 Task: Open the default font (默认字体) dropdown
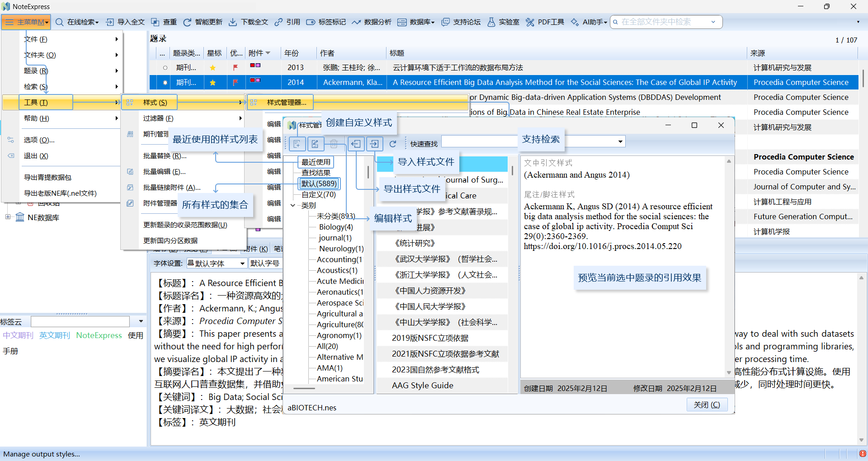coord(242,263)
